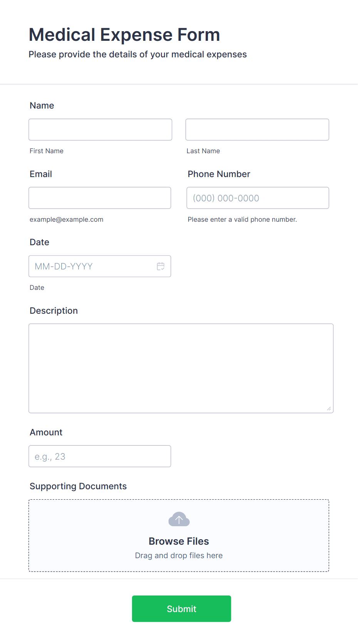Click the Supporting Documents label
358x644 pixels.
click(78, 486)
